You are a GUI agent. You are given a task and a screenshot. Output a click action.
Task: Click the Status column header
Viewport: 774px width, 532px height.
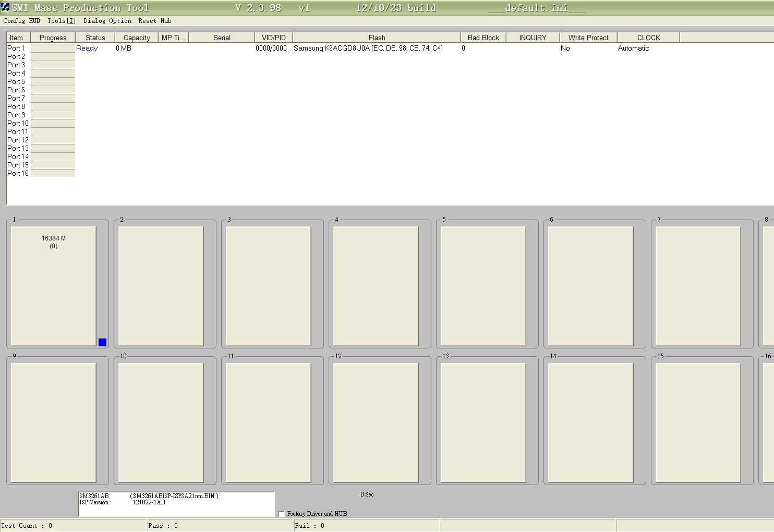coord(95,38)
